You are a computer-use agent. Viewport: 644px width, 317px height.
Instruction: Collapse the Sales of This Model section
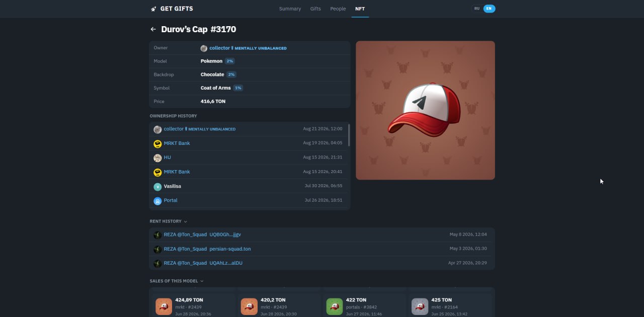[177, 281]
